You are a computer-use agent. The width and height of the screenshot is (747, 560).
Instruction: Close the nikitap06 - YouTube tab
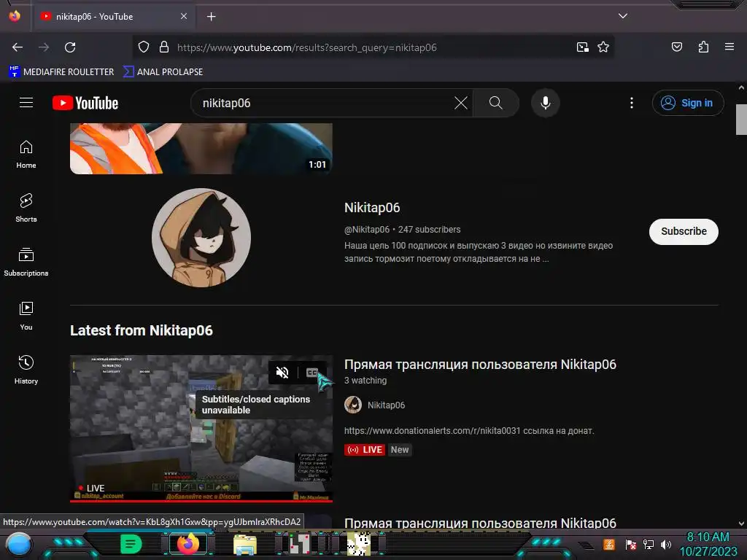[x=184, y=16]
